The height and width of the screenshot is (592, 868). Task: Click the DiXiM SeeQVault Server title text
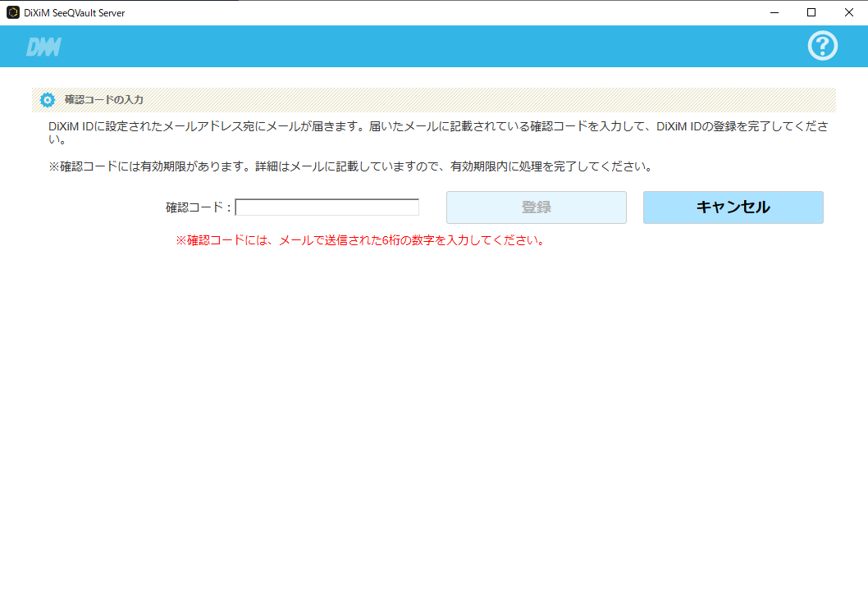point(75,12)
